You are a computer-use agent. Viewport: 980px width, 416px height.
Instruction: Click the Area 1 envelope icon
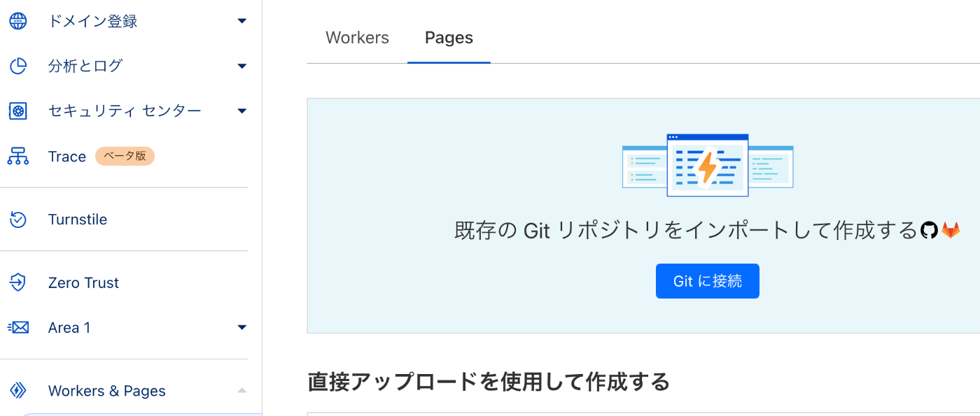pyautogui.click(x=17, y=327)
